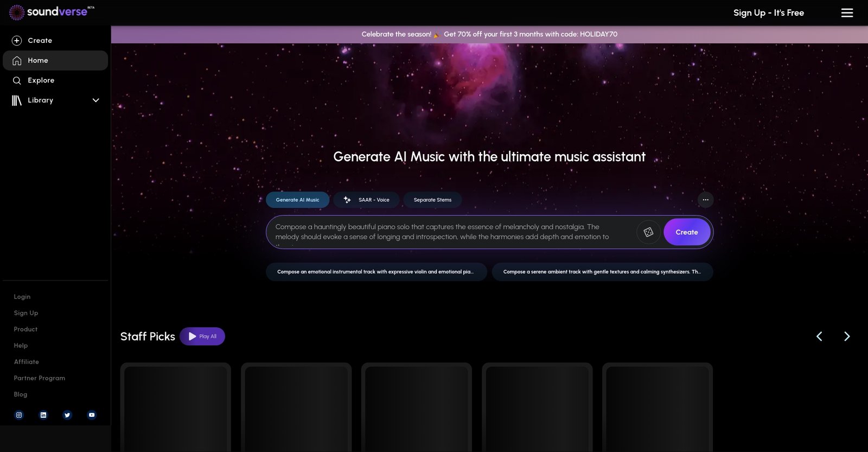The height and width of the screenshot is (452, 868).
Task: Open the Instagram social icon
Action: coord(19,415)
